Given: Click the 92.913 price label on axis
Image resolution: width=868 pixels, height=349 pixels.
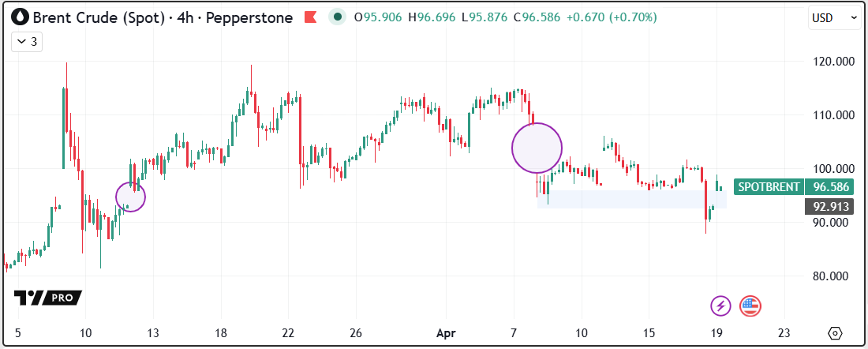Looking at the screenshot, I should coord(829,207).
